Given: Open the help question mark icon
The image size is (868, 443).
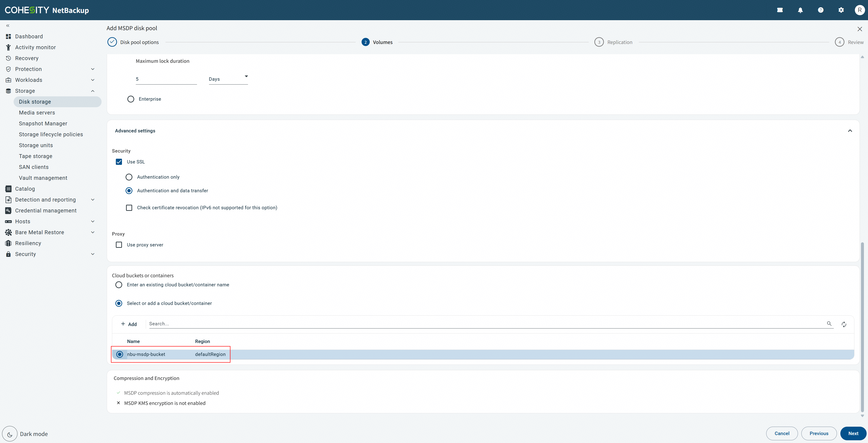Looking at the screenshot, I should tap(821, 10).
